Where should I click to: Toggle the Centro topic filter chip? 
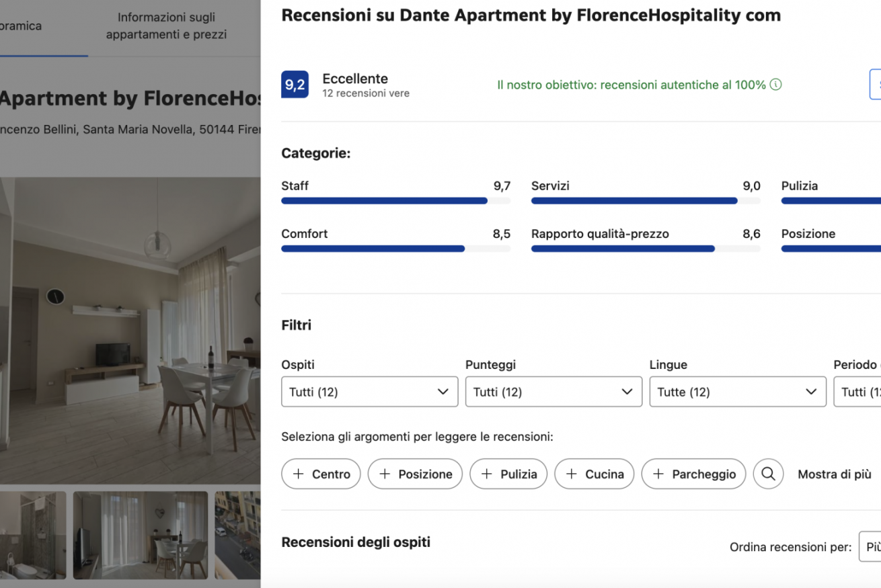[330, 474]
